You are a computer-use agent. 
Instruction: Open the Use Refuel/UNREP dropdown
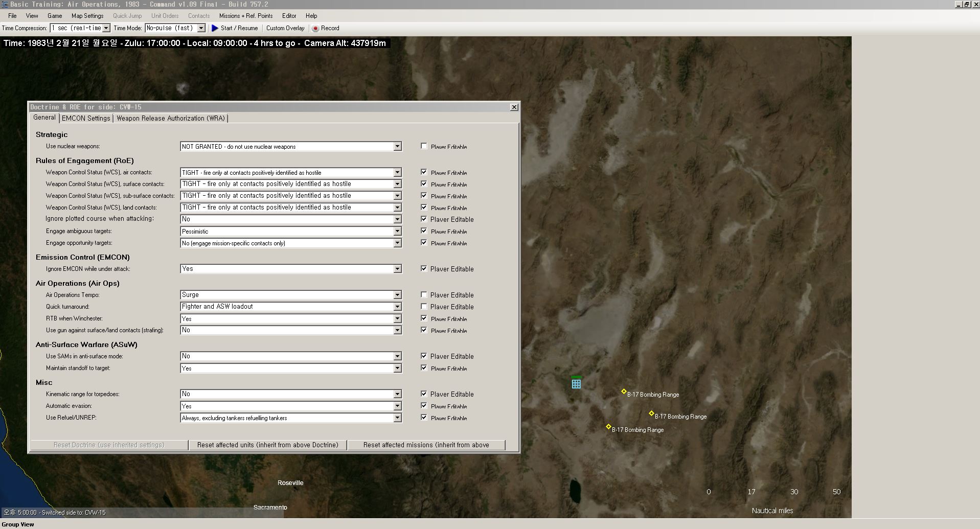pyautogui.click(x=397, y=418)
